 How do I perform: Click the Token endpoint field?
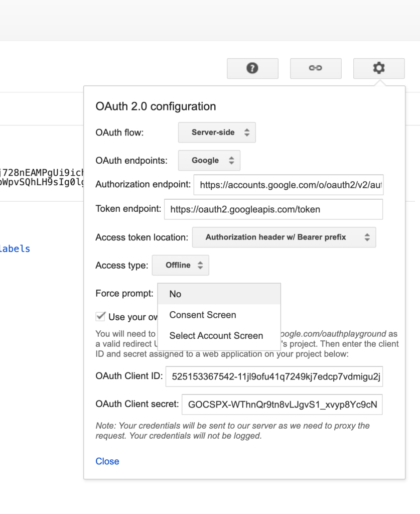273,209
